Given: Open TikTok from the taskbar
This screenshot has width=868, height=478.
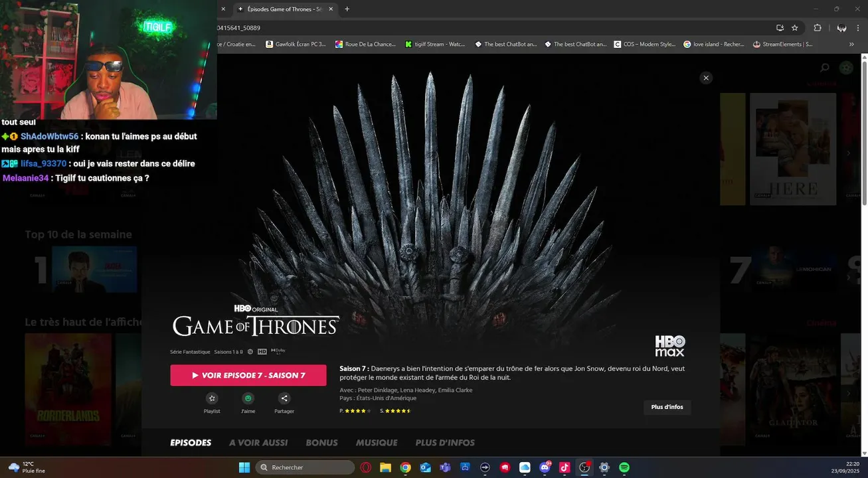Looking at the screenshot, I should click(564, 467).
